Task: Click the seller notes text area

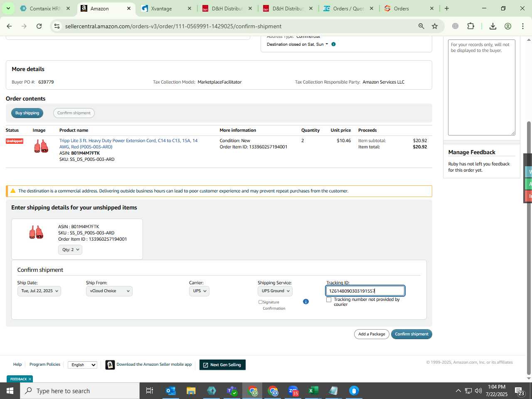Action: (481, 87)
